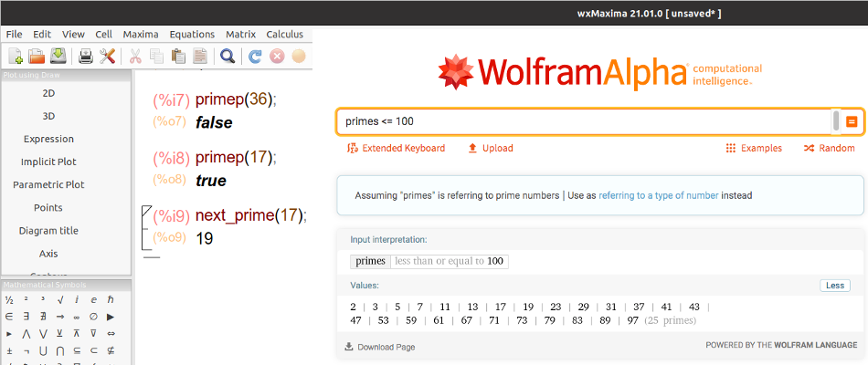Insert the negation symbol ¬
Viewport: 868px width, 365px height.
coord(26,350)
